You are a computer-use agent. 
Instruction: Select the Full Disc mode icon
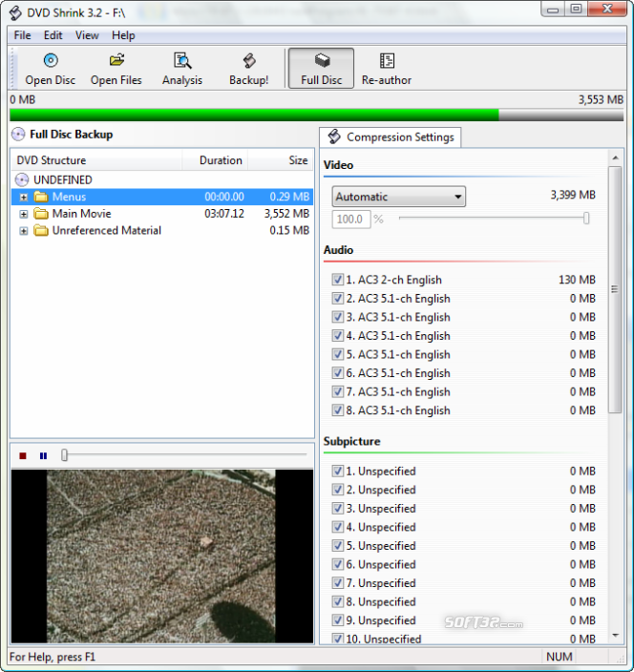[322, 69]
